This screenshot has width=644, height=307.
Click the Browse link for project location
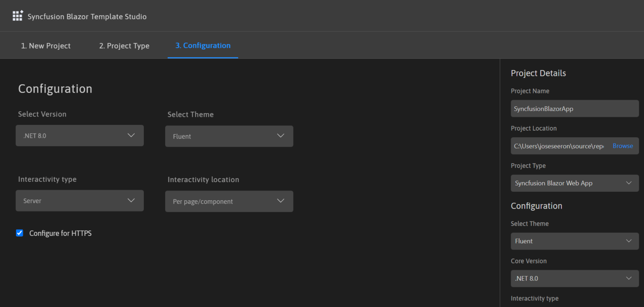tap(623, 146)
